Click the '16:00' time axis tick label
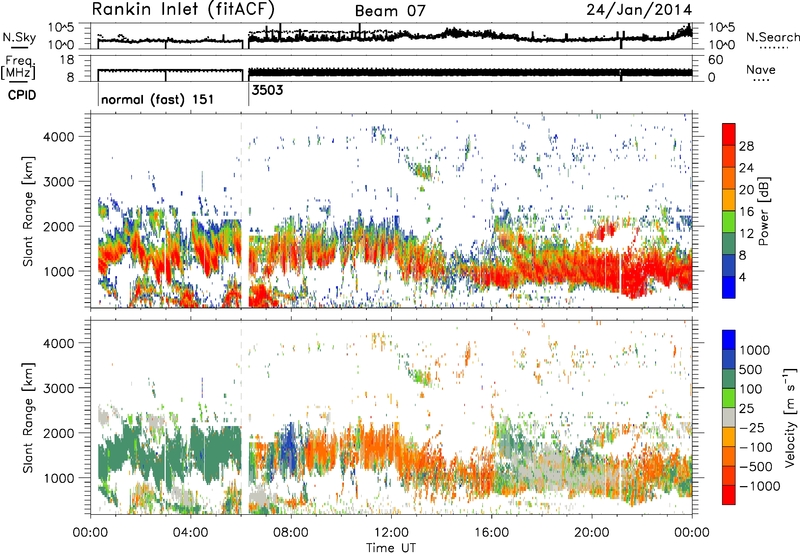Image resolution: width=800 pixels, height=554 pixels. [x=491, y=532]
